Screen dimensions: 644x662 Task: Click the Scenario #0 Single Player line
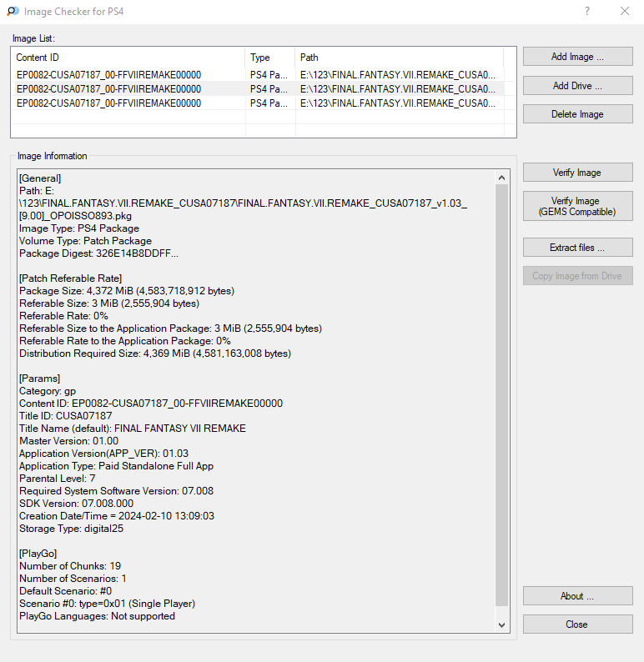coord(108,604)
